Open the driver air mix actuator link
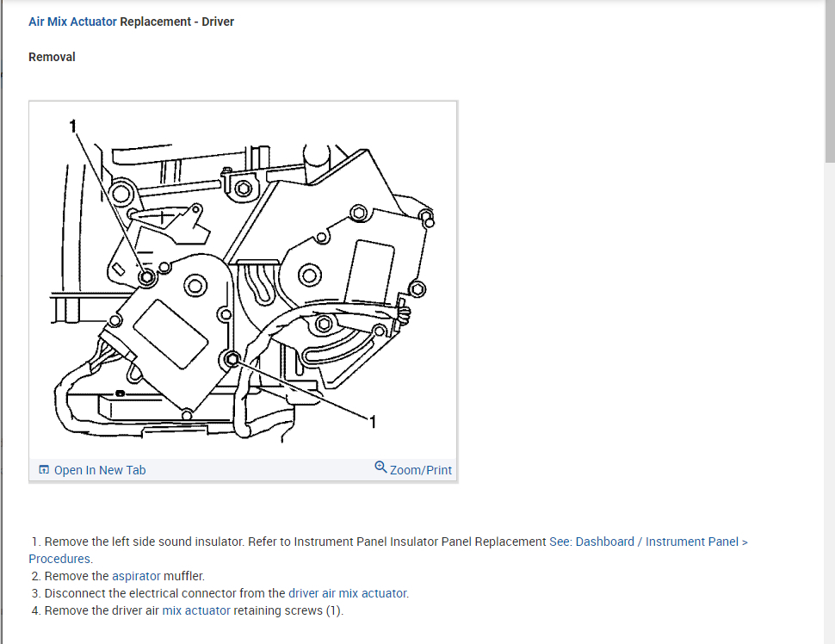Viewport: 835px width, 644px height. [x=348, y=593]
